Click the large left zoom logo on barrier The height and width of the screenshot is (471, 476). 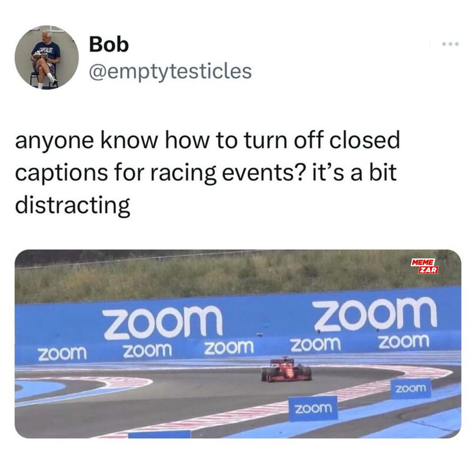click(164, 322)
